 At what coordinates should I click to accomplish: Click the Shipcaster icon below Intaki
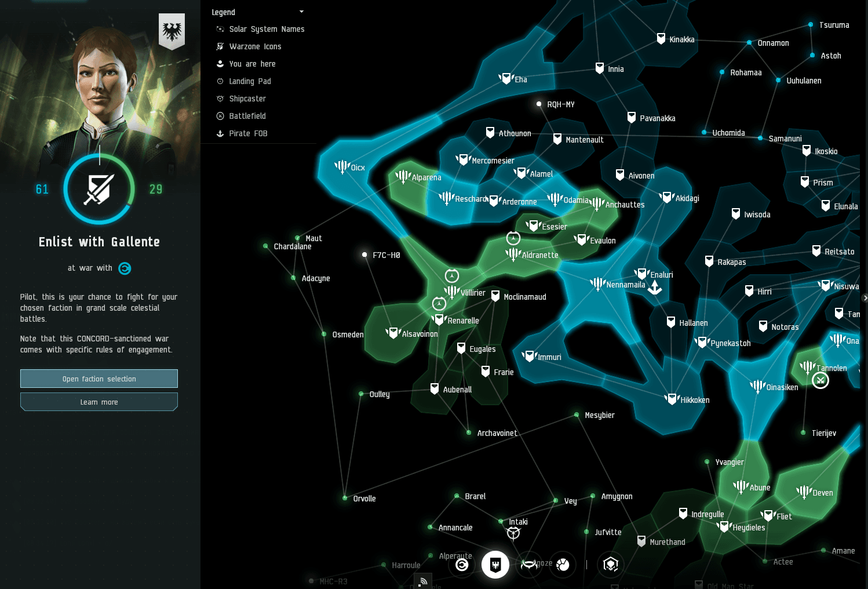pos(513,533)
